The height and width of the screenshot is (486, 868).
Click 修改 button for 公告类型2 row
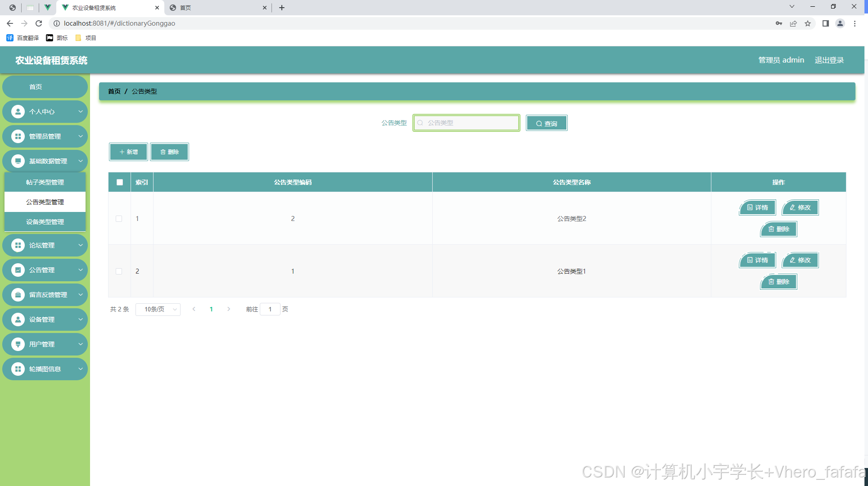coord(800,207)
